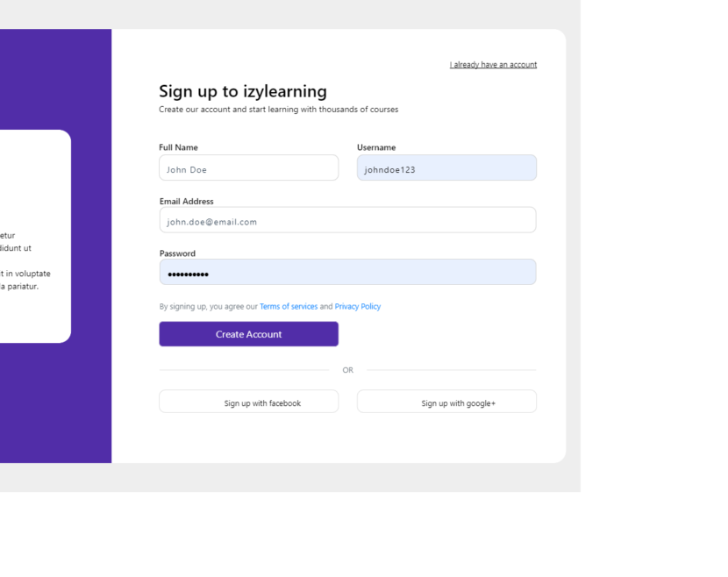Focus the Full Name input field
The image size is (728, 577).
click(249, 167)
